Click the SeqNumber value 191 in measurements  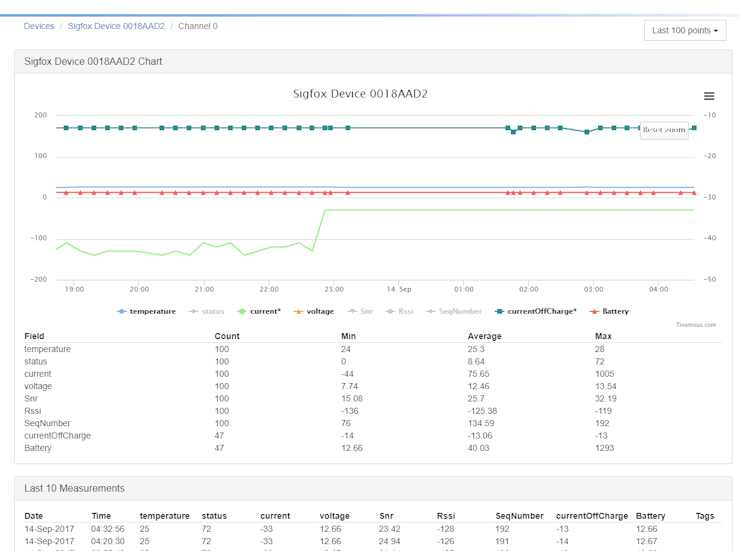point(502,541)
